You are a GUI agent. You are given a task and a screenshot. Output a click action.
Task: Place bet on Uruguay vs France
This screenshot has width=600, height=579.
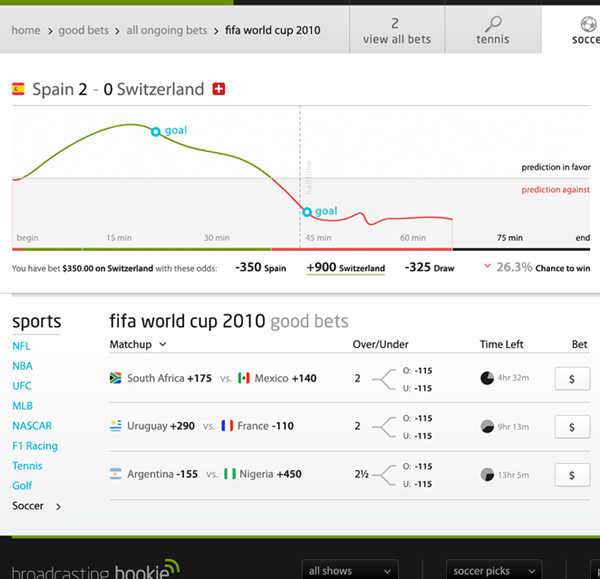tap(572, 427)
